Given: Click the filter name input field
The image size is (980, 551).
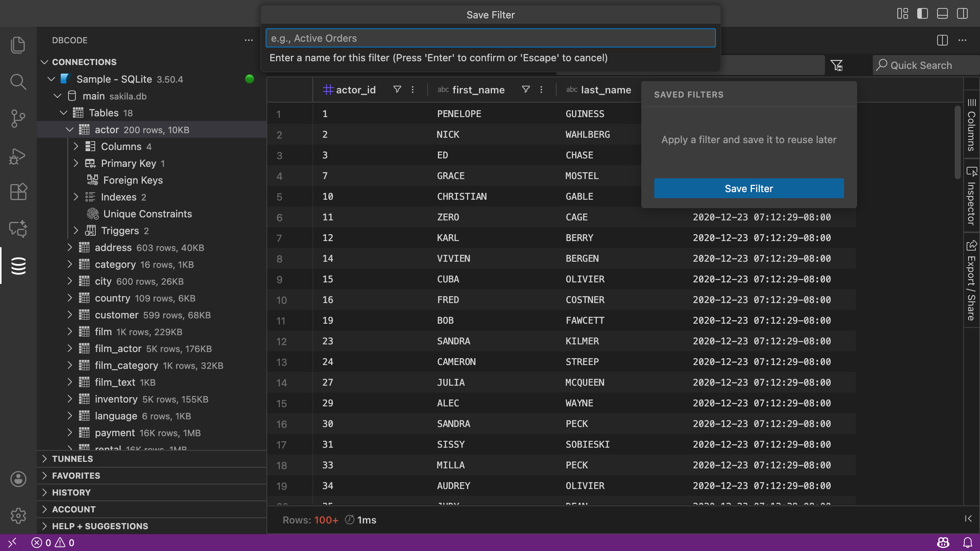Looking at the screenshot, I should [490, 38].
